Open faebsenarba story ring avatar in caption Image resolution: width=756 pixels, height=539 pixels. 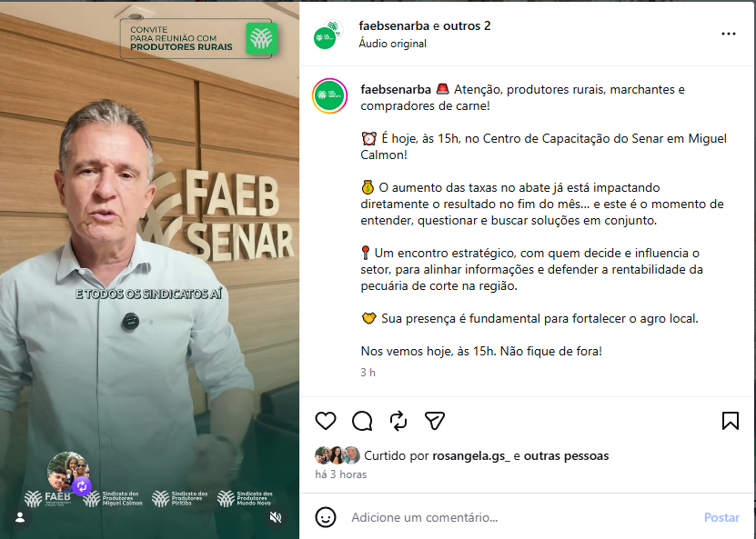point(330,95)
